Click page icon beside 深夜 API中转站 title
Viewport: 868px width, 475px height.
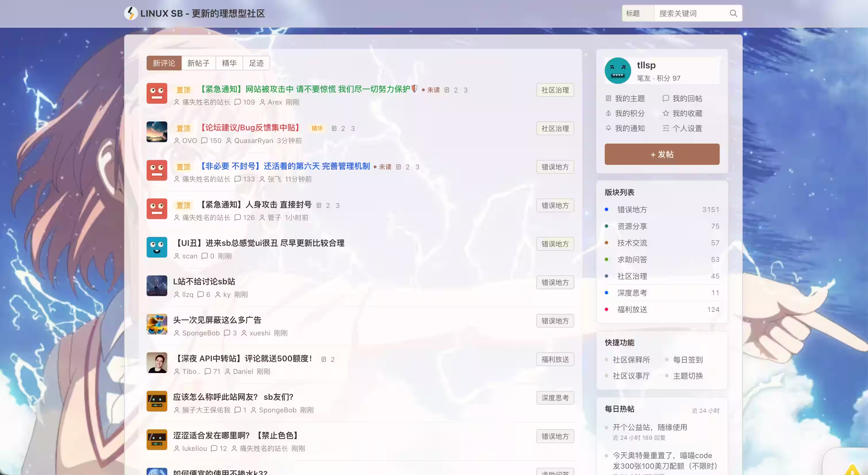coord(323,359)
